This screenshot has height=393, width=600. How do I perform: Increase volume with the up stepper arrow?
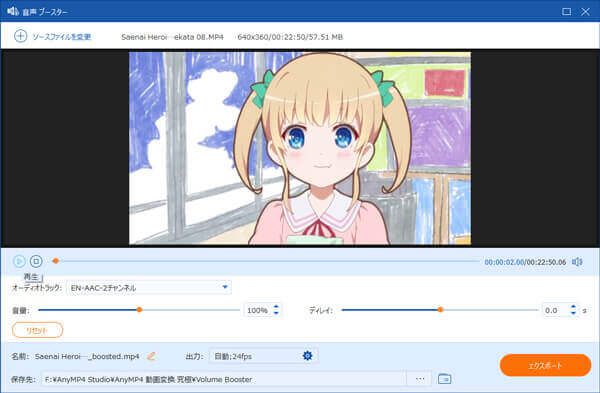click(x=276, y=307)
